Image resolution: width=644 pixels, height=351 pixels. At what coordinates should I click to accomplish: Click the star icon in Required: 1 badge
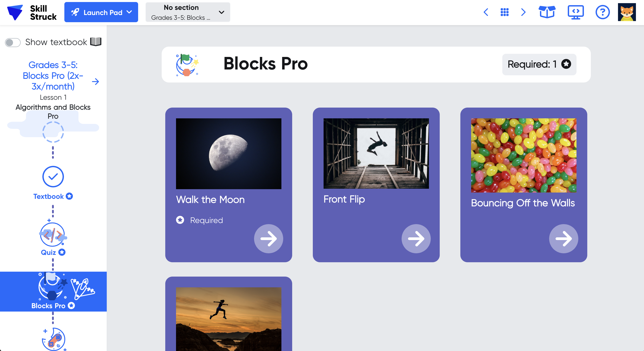[566, 64]
